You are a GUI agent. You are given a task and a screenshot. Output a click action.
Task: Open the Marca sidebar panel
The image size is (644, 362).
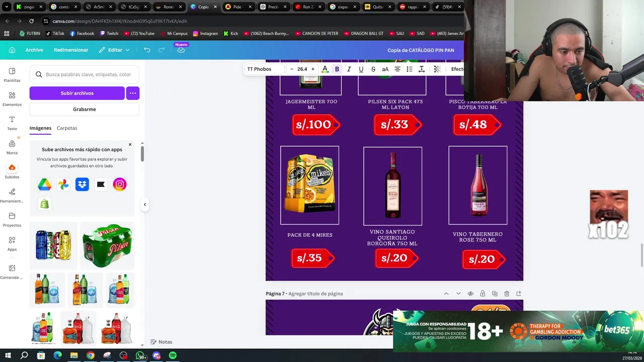pos(12,147)
